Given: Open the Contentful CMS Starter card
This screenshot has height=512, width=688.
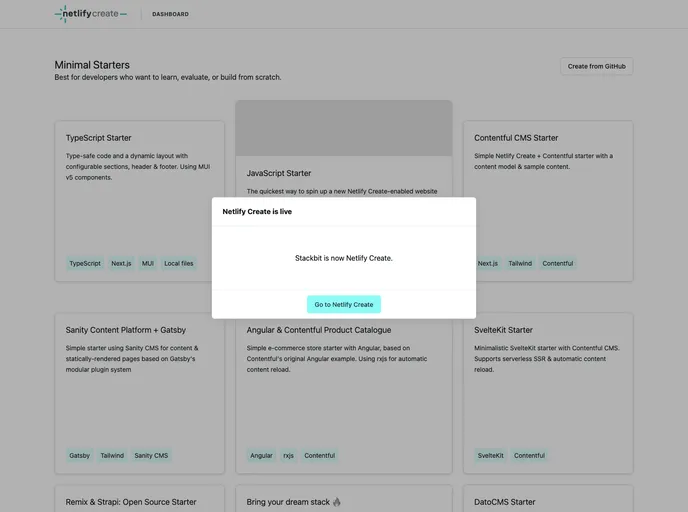Looking at the screenshot, I should pos(516,138).
